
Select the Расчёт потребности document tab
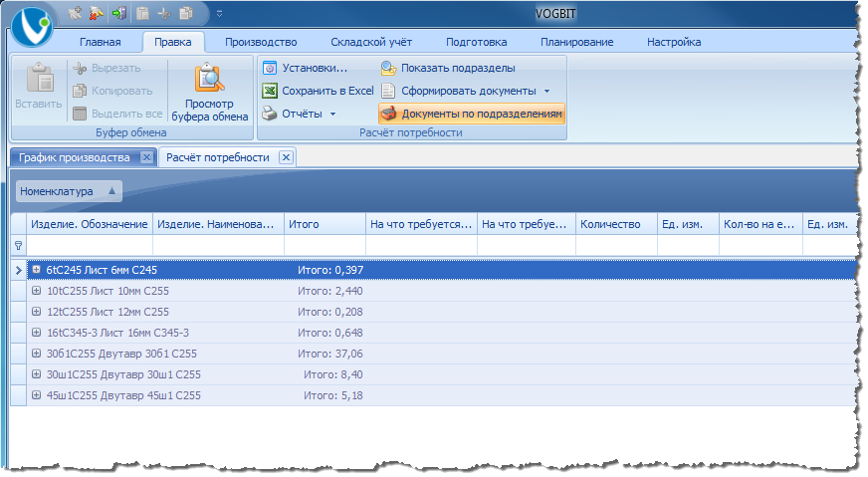pyautogui.click(x=218, y=158)
